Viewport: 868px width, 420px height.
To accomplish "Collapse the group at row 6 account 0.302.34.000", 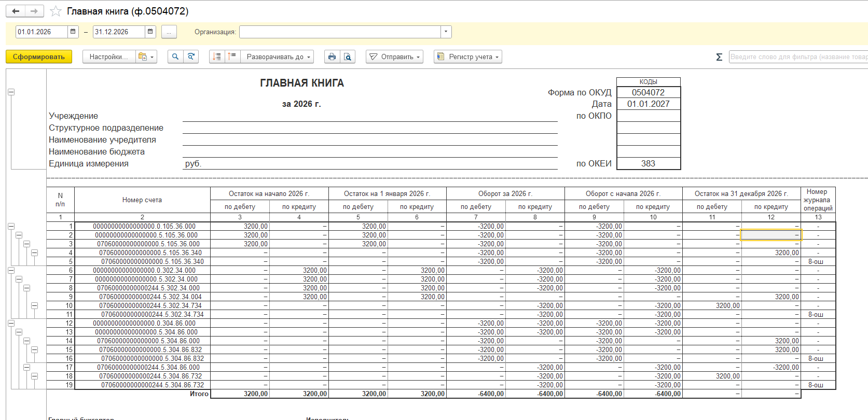I will pyautogui.click(x=11, y=270).
